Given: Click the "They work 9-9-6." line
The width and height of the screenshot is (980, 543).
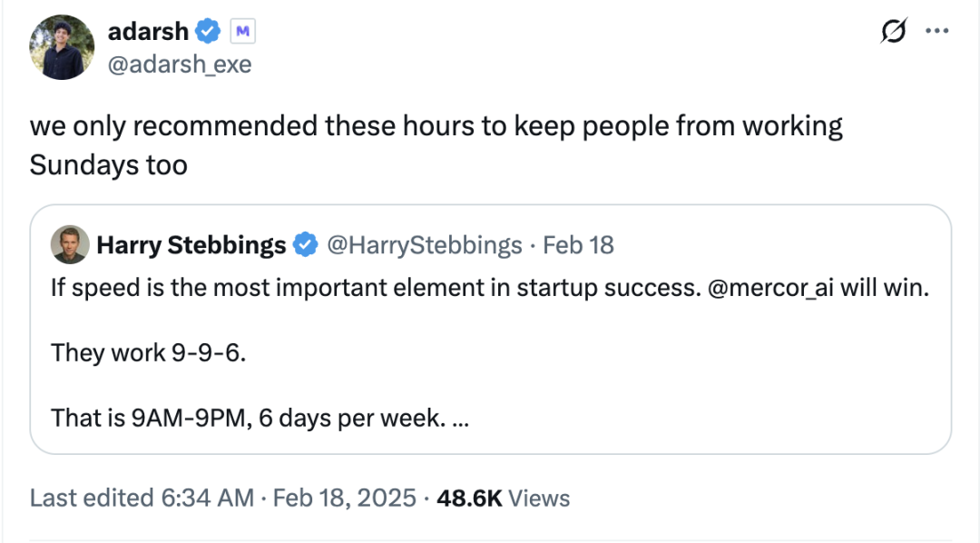Looking at the screenshot, I should (x=149, y=353).
